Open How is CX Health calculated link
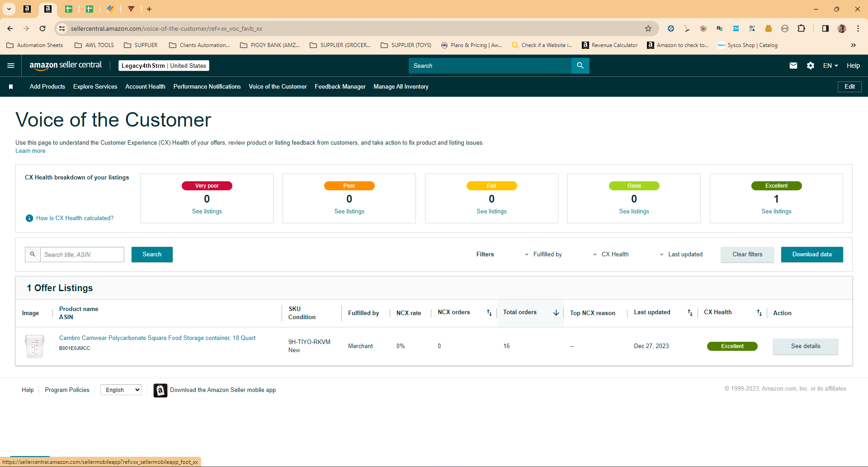 tap(75, 218)
